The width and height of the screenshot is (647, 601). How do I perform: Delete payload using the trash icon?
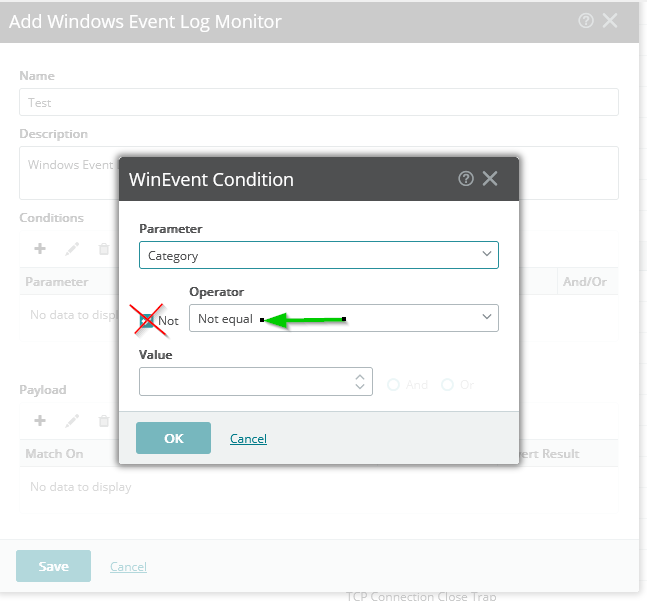point(104,421)
